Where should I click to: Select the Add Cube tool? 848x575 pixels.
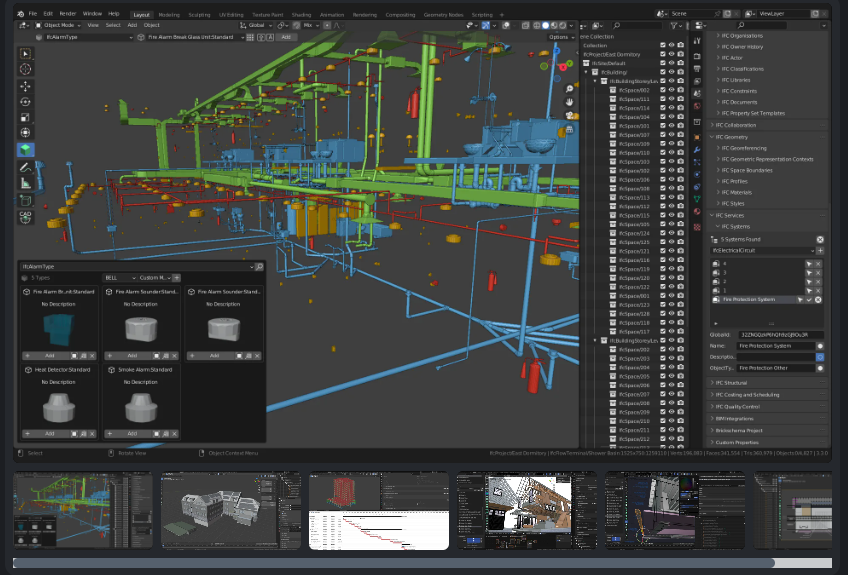point(25,200)
